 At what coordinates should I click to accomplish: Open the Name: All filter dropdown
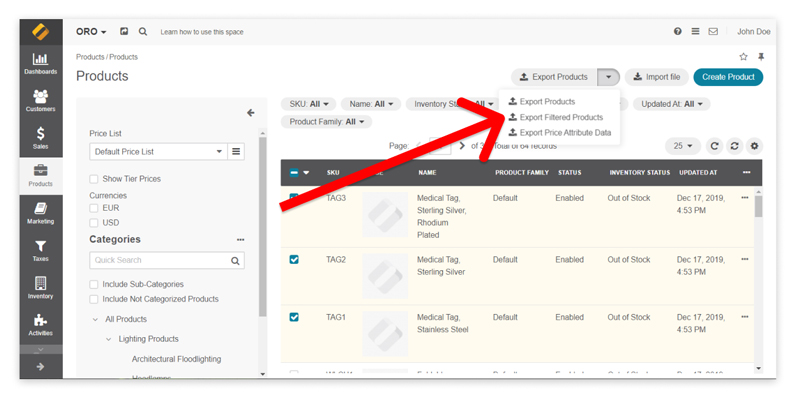pos(371,104)
